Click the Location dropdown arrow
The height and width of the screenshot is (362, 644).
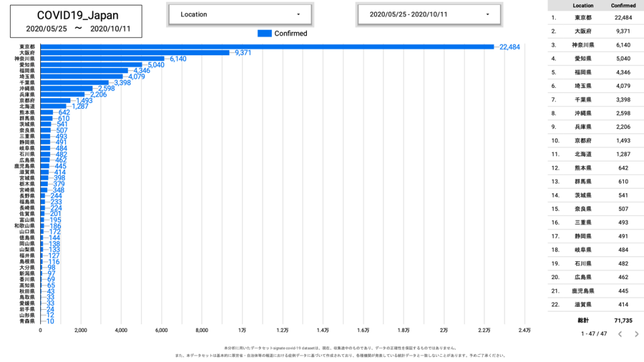[298, 14]
